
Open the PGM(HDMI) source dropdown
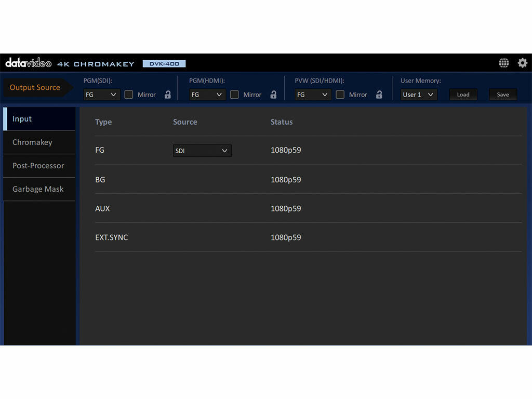tap(207, 95)
